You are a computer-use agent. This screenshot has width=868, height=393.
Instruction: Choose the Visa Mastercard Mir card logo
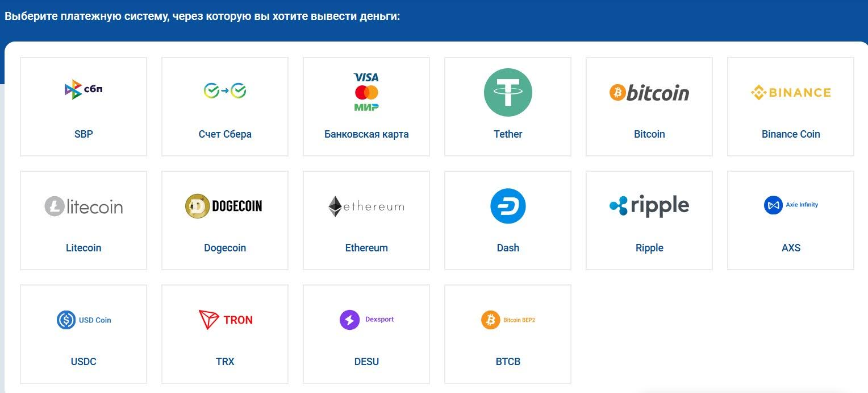[x=366, y=92]
